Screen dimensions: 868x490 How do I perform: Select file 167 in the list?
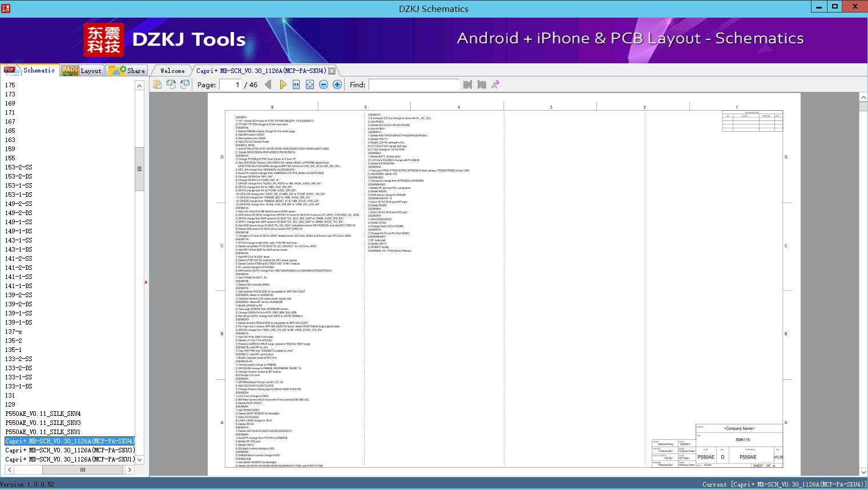10,122
